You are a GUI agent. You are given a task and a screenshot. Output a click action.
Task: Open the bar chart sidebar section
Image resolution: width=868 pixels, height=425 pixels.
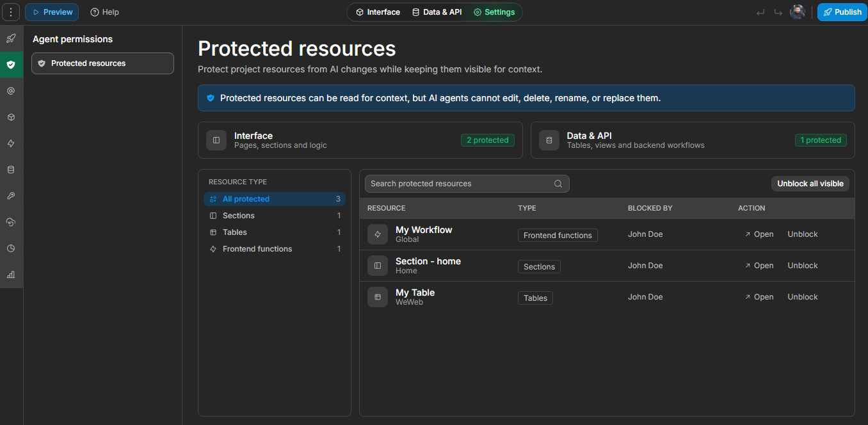pyautogui.click(x=11, y=275)
